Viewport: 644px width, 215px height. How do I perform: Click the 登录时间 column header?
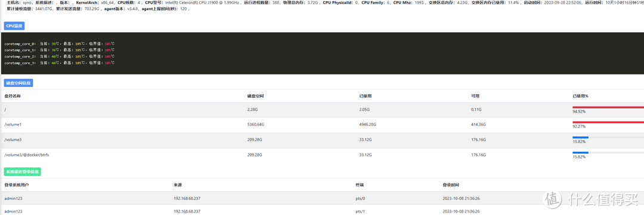click(x=451, y=185)
